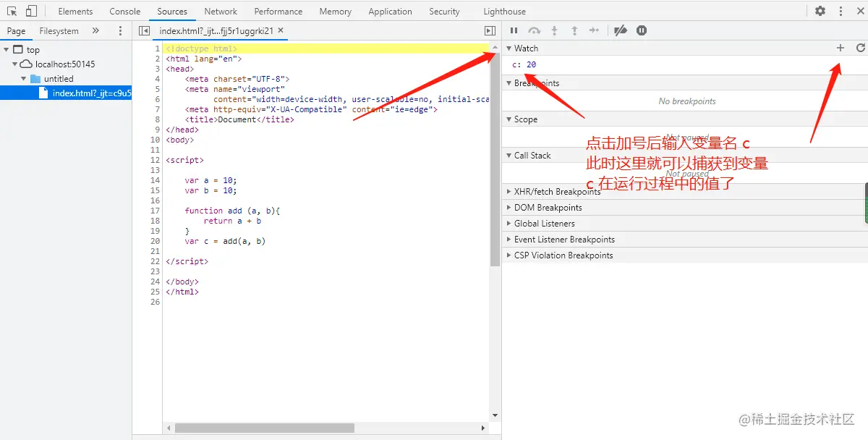The width and height of the screenshot is (868, 440).
Task: Click the editor scroll-right arrow
Action: click(484, 428)
